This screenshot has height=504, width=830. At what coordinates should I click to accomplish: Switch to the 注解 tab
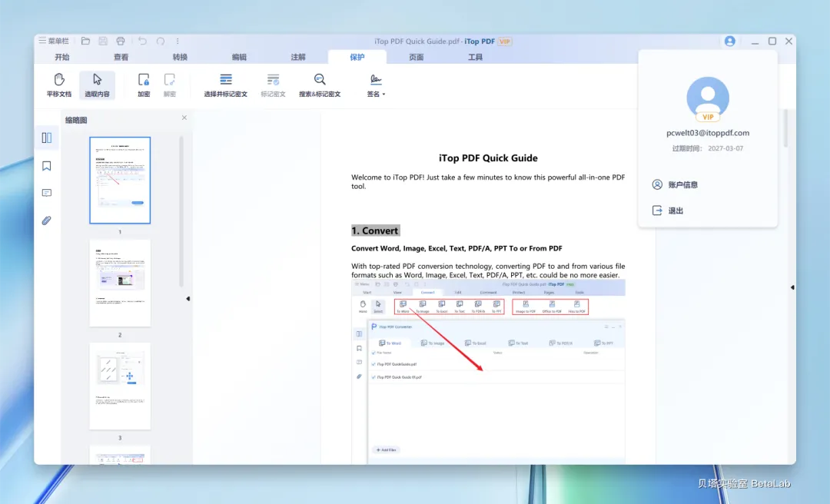pos(298,57)
